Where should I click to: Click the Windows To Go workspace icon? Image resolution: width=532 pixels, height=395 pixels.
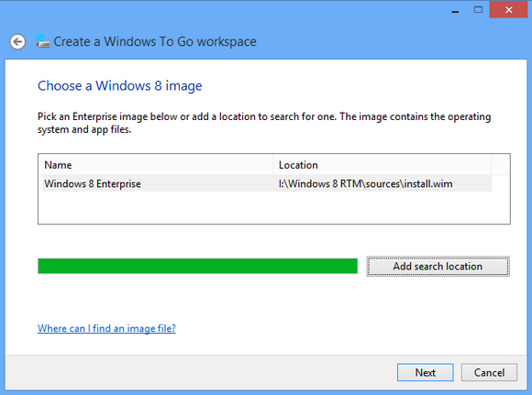click(43, 41)
